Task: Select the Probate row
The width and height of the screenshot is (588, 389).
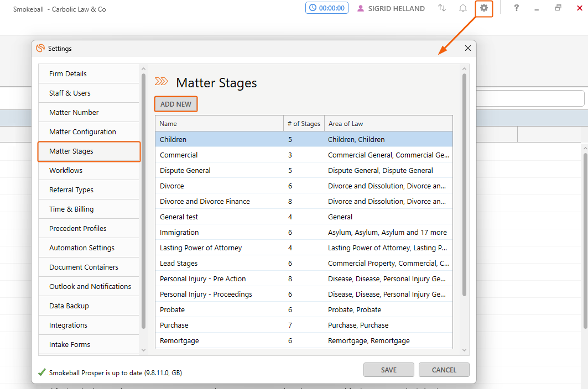Action: (304, 310)
